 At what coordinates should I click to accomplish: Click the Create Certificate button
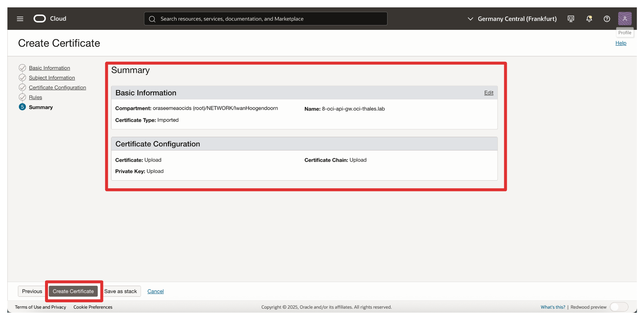point(73,291)
